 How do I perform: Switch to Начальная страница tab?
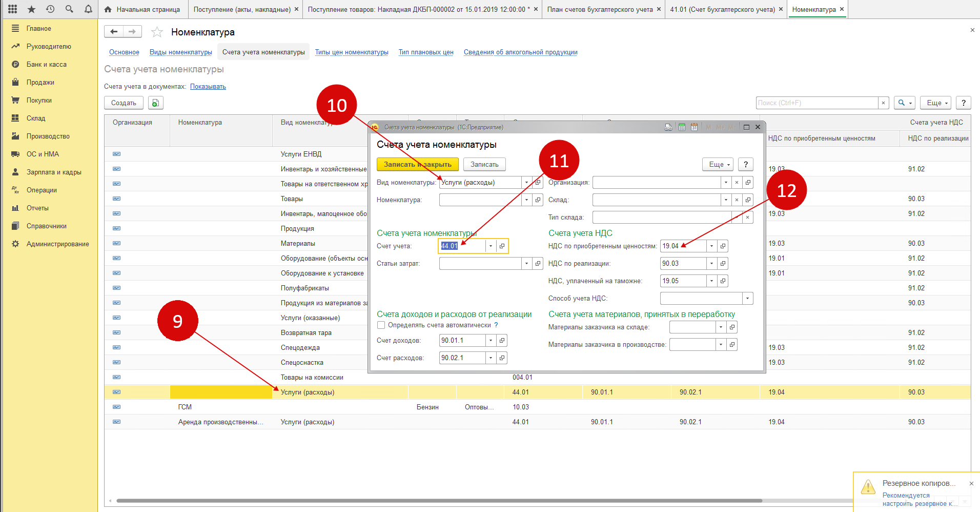coord(142,9)
